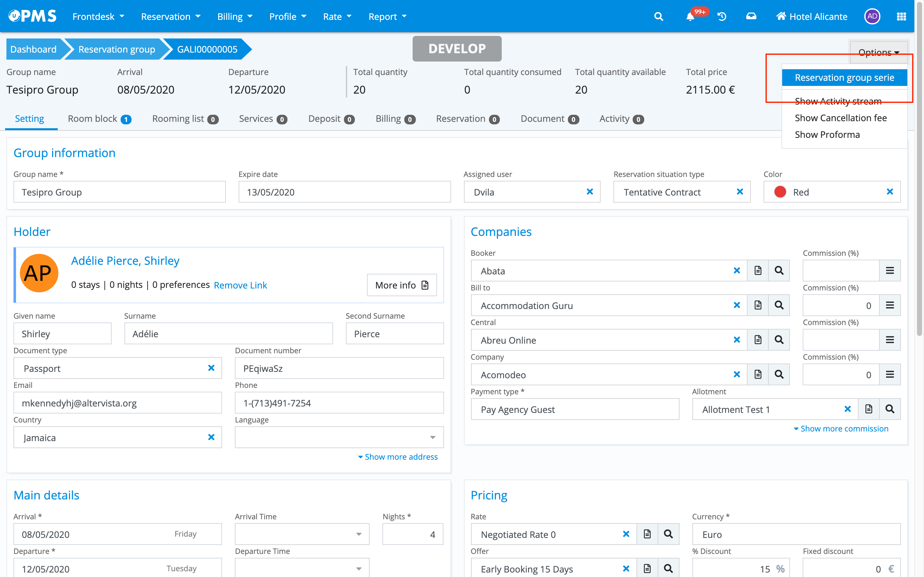Open the notifications bell
This screenshot has height=577, width=924.
pyautogui.click(x=690, y=17)
